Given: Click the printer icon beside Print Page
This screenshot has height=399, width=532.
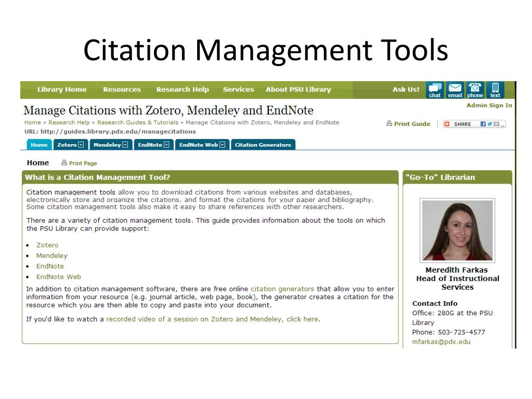Looking at the screenshot, I should [64, 163].
